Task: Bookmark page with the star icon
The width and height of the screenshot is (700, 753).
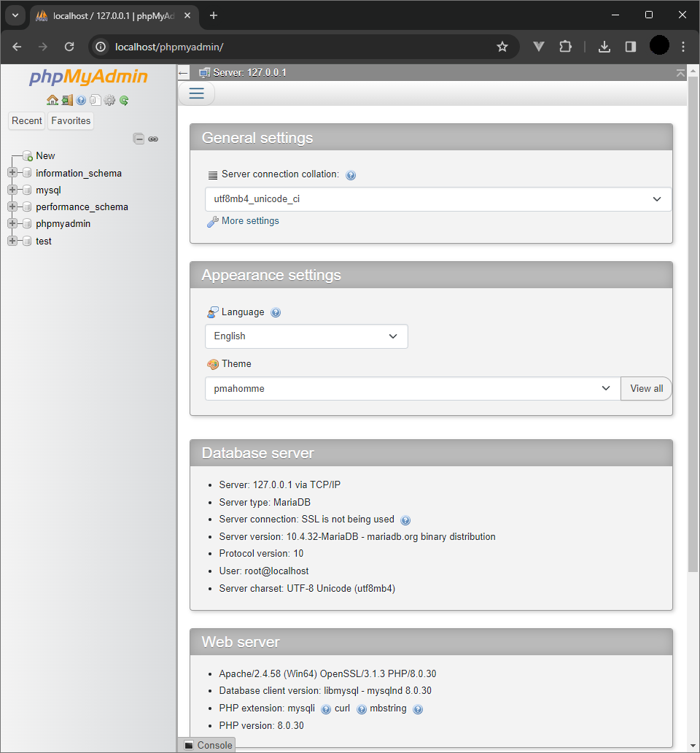Action: pyautogui.click(x=502, y=47)
